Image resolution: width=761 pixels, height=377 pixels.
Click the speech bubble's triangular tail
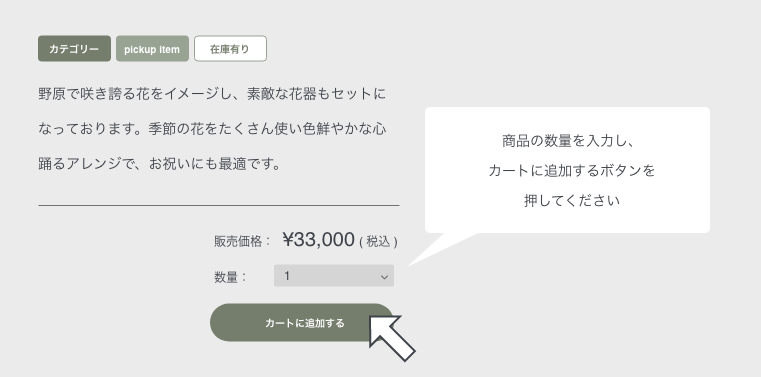[439, 247]
